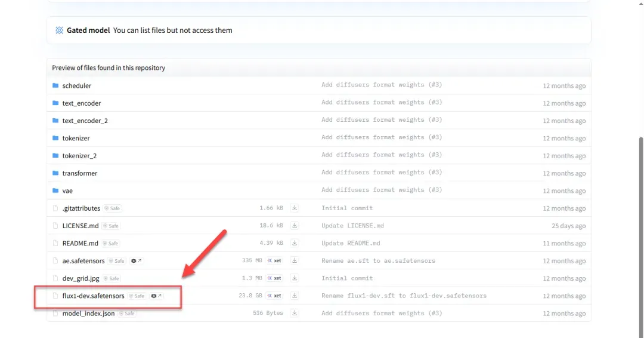The height and width of the screenshot is (338, 644).
Task: Click the Safe badge next to README.md
Action: [111, 244]
